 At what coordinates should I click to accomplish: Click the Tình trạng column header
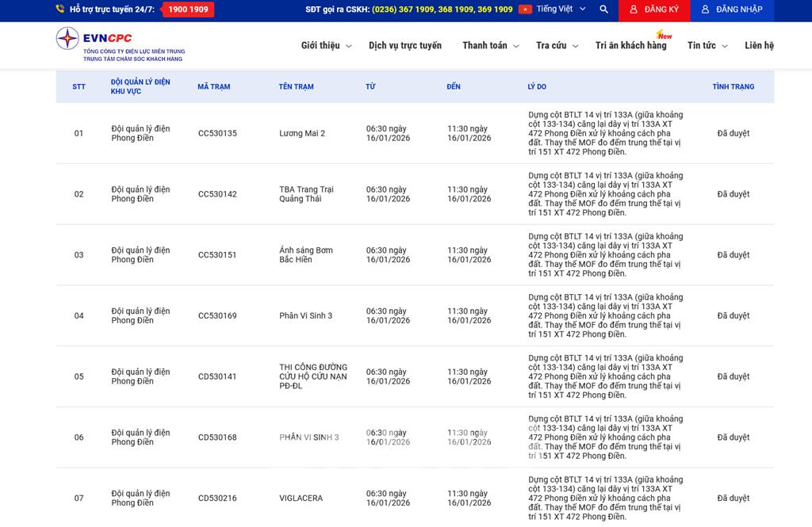coord(733,87)
